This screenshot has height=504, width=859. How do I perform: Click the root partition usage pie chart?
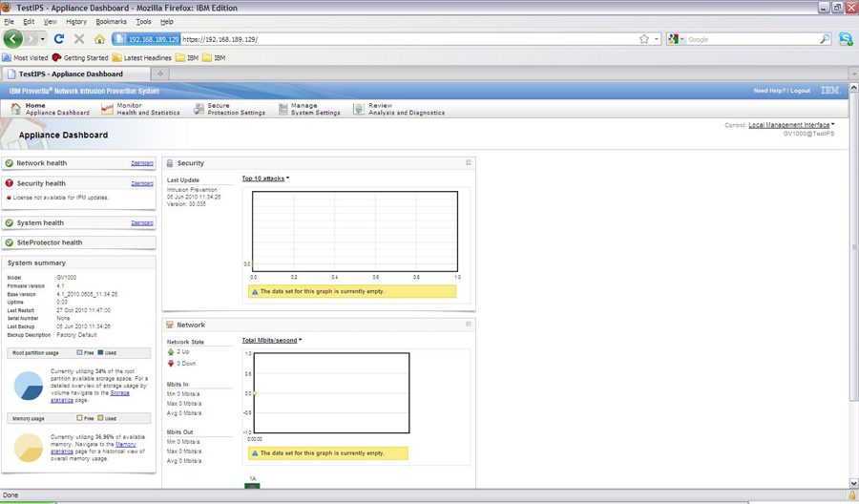[29, 386]
